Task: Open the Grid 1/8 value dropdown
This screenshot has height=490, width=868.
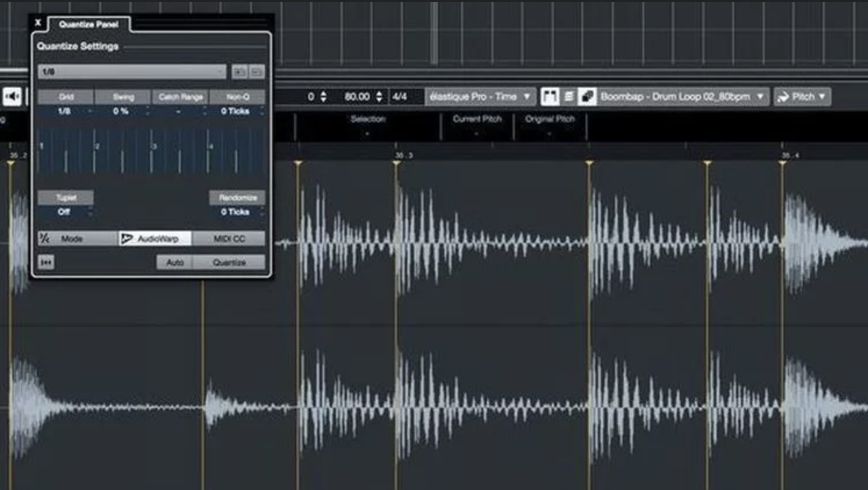Action: coord(66,111)
